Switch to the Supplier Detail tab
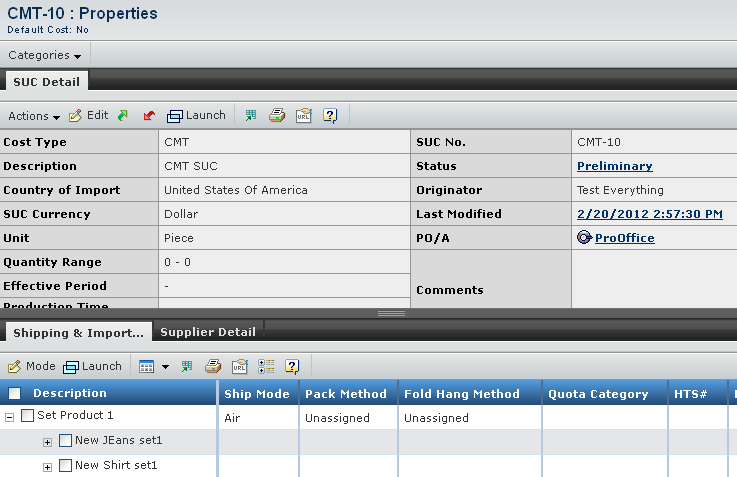Screen dimensions: 737x477 pyautogui.click(x=208, y=332)
